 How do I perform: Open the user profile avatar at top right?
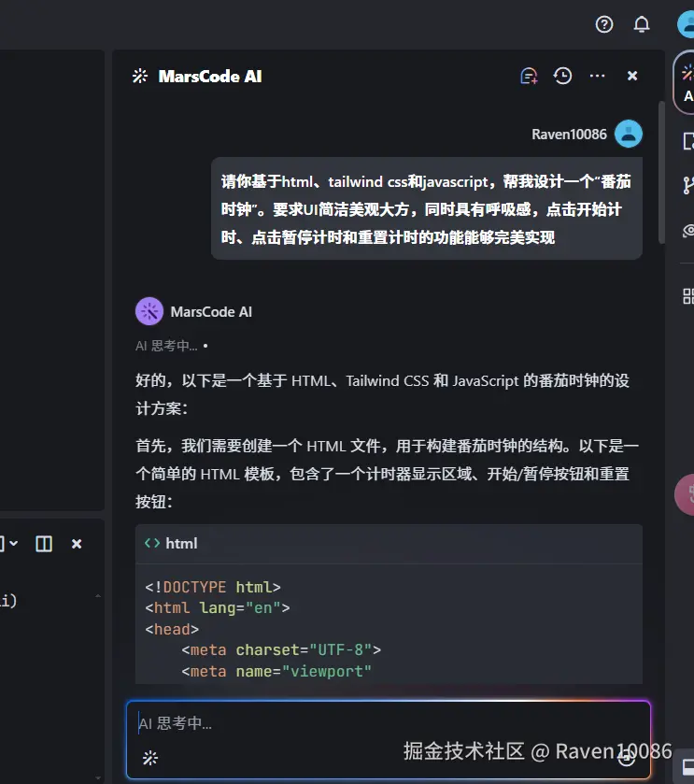[686, 24]
